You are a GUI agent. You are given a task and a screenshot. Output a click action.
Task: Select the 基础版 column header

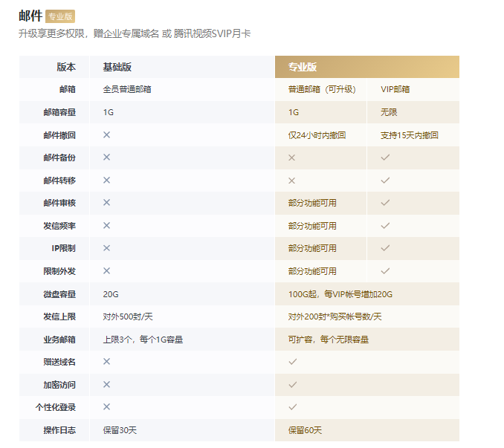[117, 67]
